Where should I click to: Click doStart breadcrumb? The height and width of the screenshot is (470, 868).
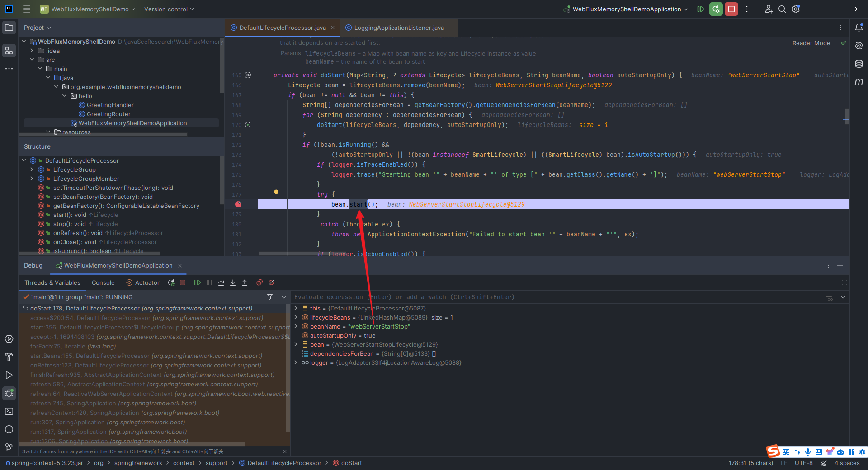[x=347, y=463]
